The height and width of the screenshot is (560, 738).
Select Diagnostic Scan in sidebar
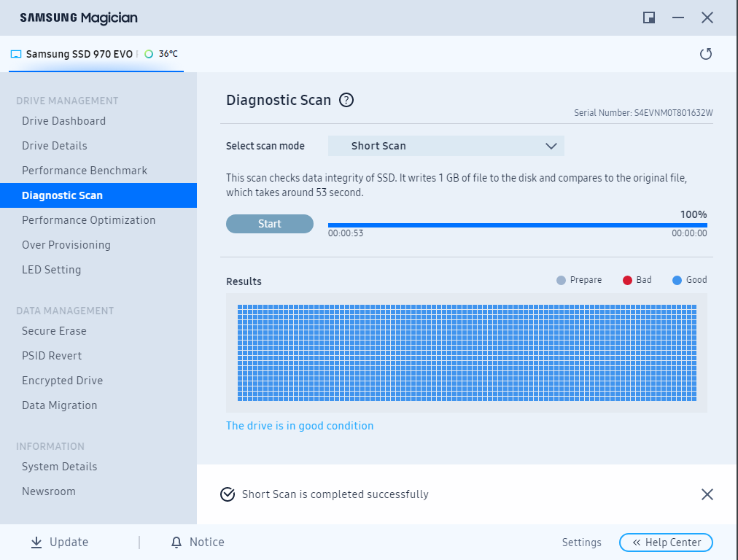(x=98, y=195)
